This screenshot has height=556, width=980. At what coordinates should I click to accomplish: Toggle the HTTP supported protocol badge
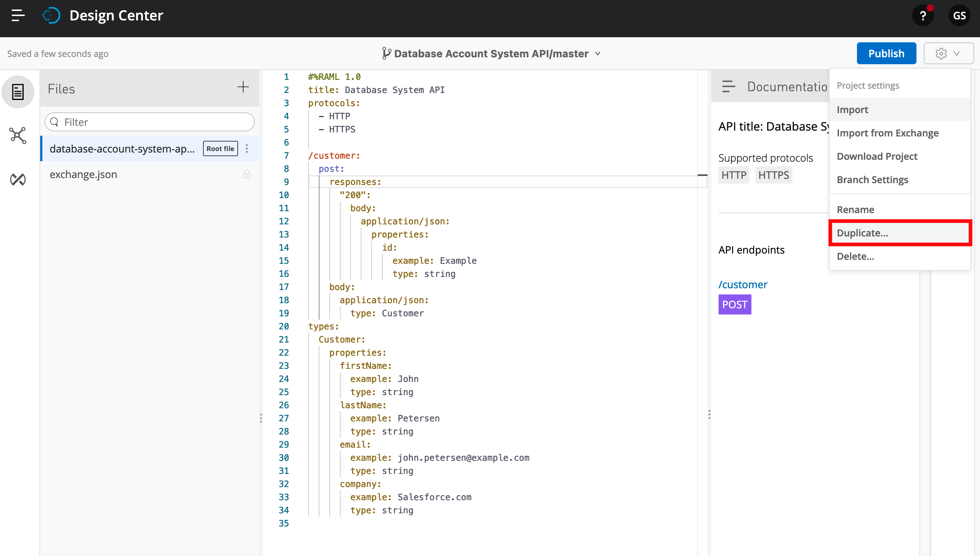pyautogui.click(x=734, y=174)
